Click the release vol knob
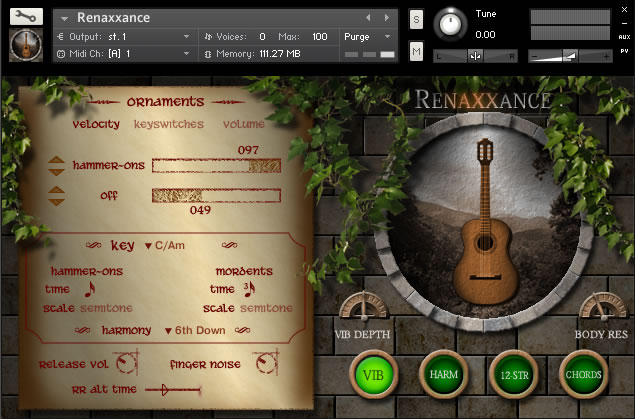635x419 pixels. [127, 362]
